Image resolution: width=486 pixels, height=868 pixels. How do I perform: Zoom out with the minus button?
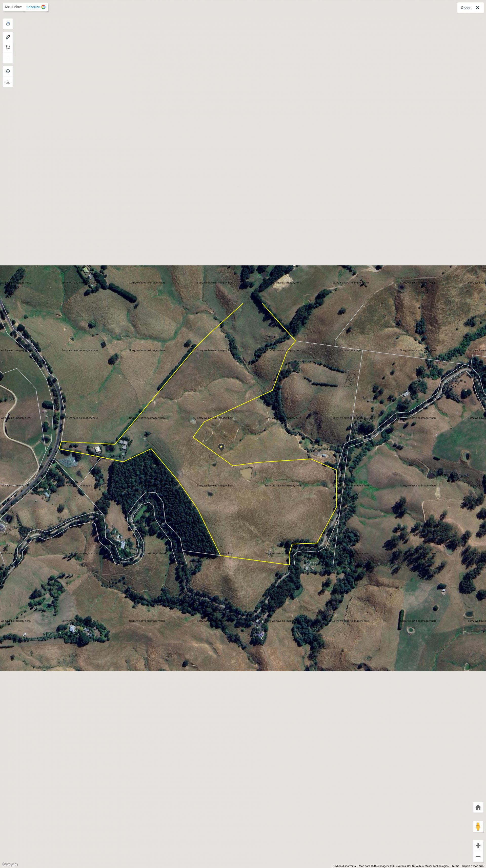click(478, 856)
